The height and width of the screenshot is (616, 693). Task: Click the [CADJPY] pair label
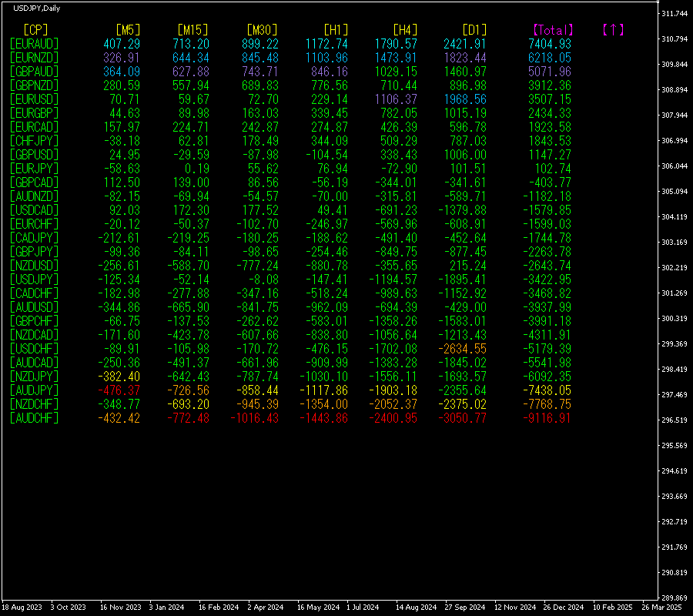point(34,238)
